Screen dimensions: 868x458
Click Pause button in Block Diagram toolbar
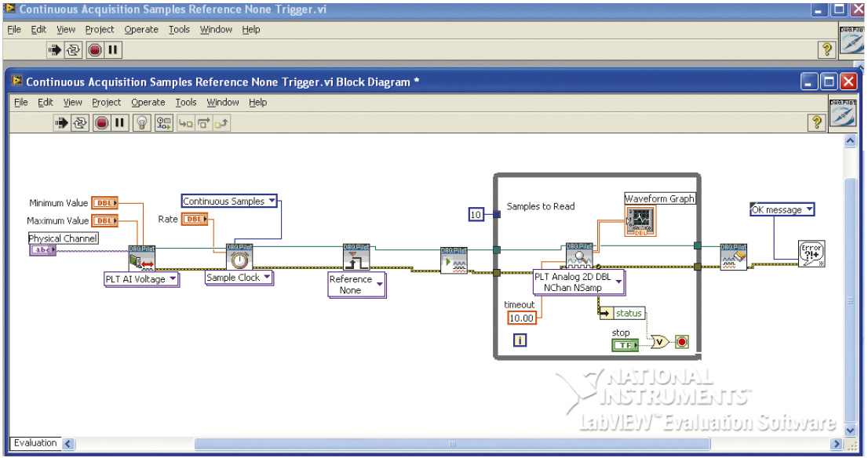click(119, 123)
